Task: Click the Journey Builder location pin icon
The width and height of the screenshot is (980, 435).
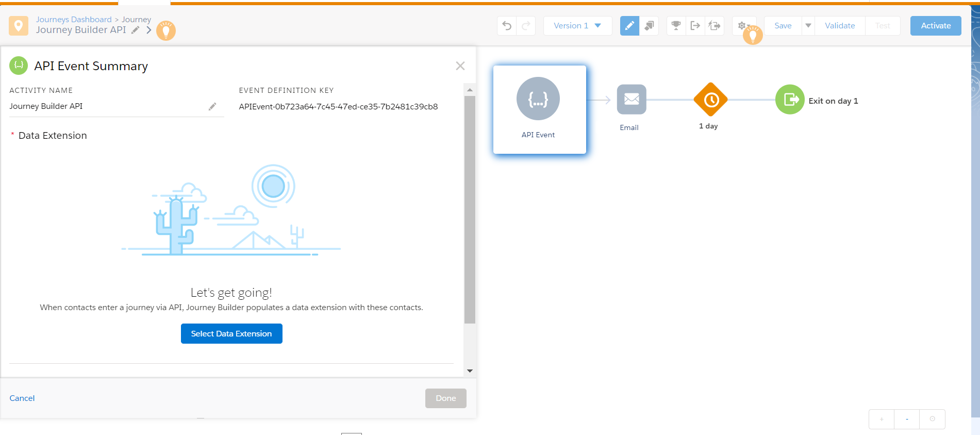Action: (19, 25)
